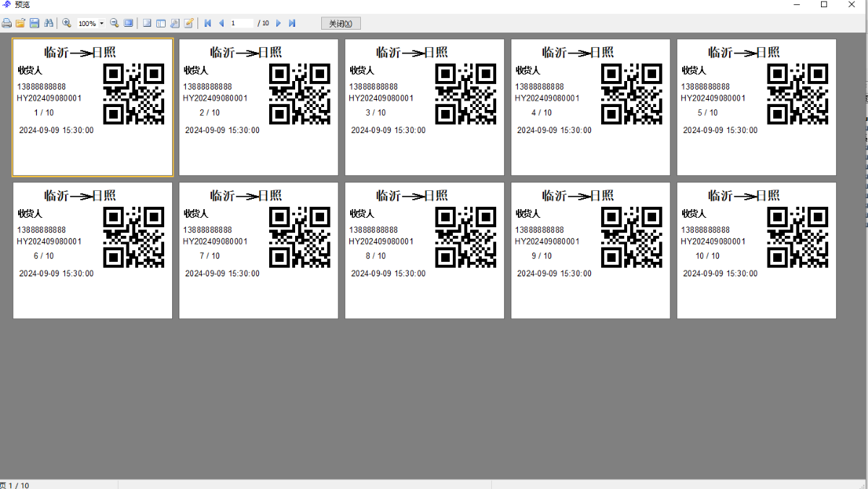Click the 预览 window title icon
The image size is (868, 489).
(x=7, y=4)
